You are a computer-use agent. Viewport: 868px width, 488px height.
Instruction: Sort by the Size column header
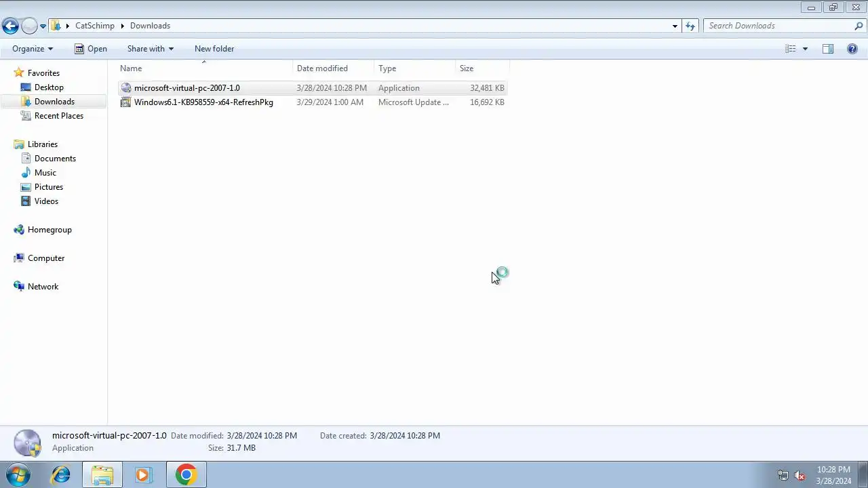click(482, 68)
